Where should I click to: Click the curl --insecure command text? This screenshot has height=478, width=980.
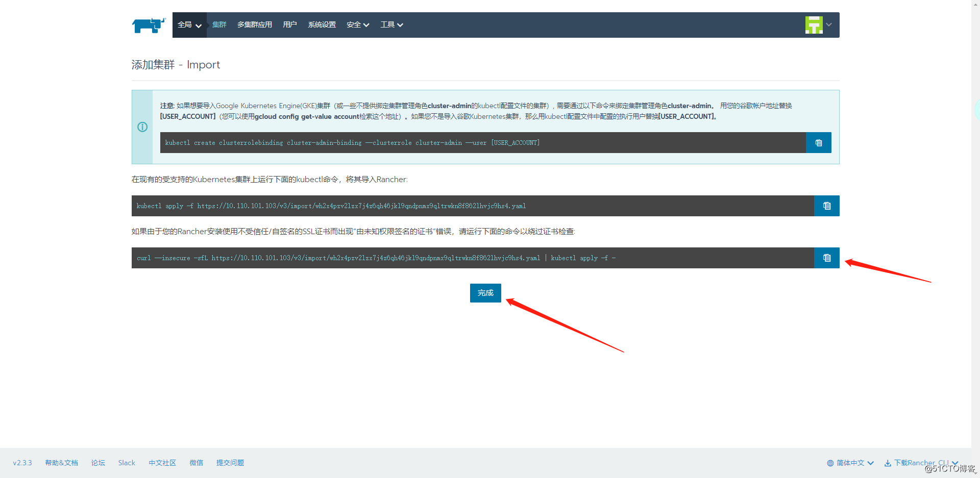coord(376,258)
